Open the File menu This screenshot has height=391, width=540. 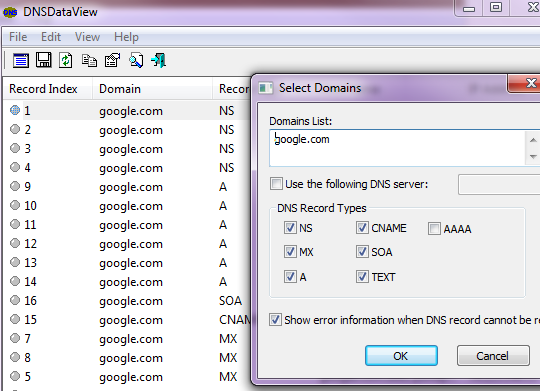pos(18,37)
